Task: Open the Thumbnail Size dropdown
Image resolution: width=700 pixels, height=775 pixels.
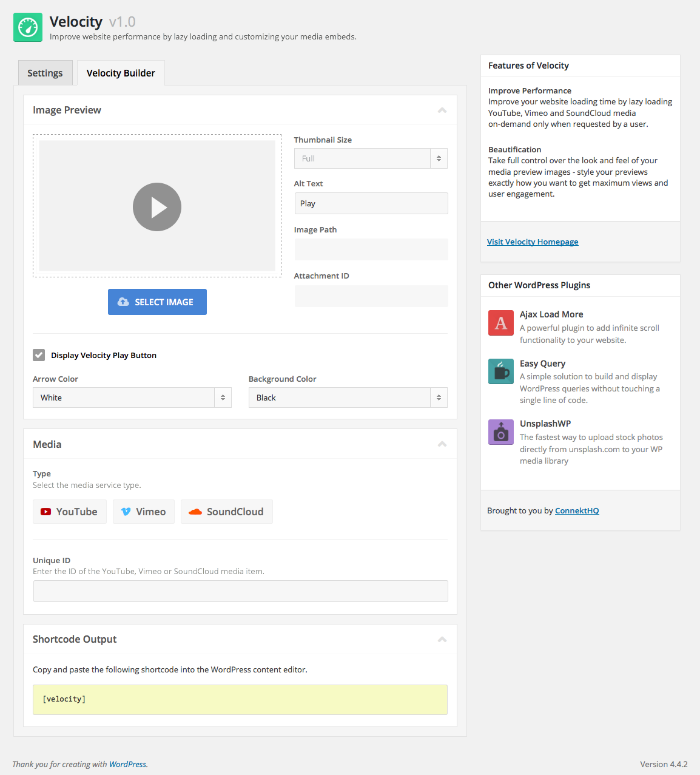Action: click(371, 158)
